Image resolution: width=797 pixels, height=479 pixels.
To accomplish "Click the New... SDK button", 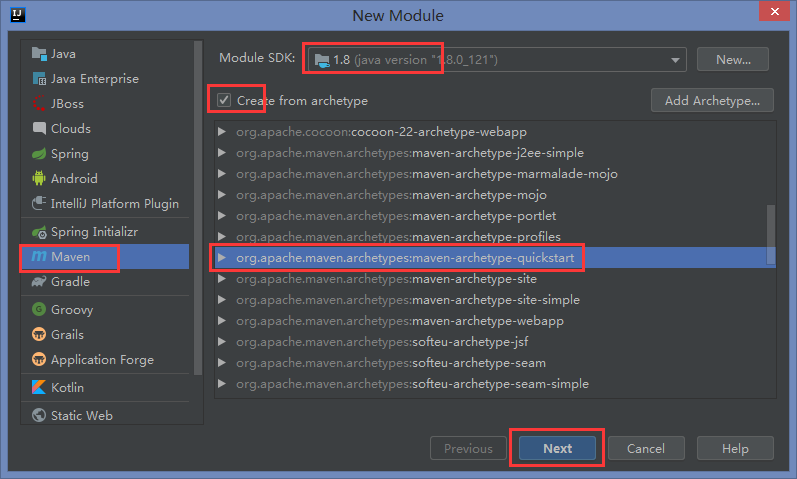I will [x=733, y=59].
